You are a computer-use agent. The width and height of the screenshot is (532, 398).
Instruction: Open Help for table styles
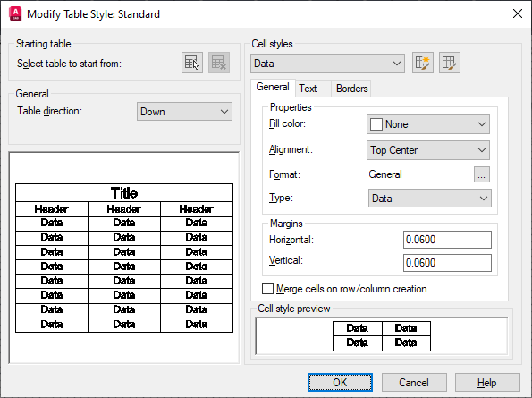(x=487, y=383)
